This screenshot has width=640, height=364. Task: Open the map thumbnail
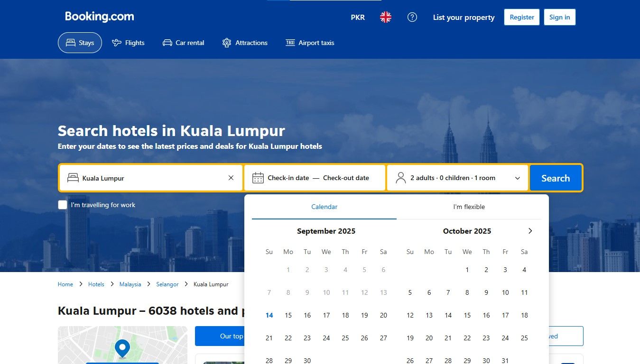[122, 345]
